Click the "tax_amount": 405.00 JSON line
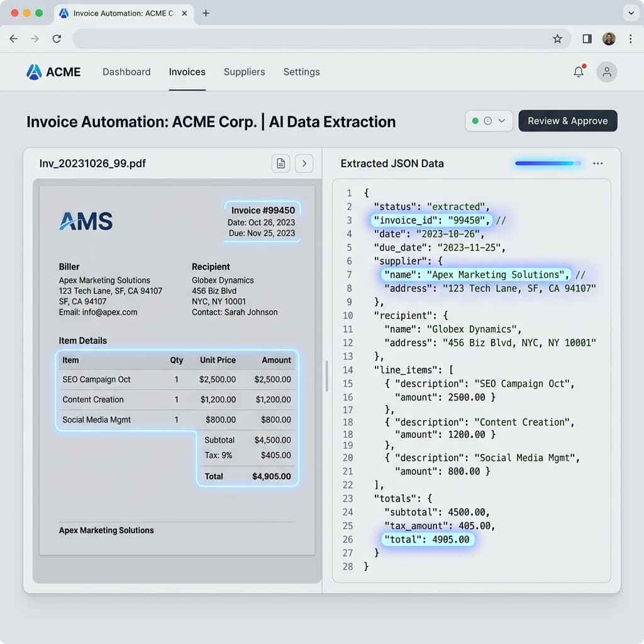Viewport: 644px width, 644px height. click(x=440, y=526)
